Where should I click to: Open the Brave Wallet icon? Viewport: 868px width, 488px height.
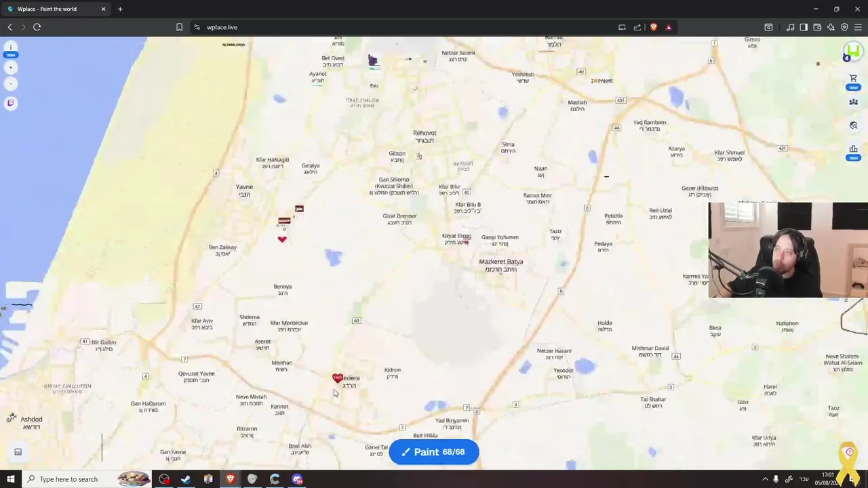pos(817,27)
